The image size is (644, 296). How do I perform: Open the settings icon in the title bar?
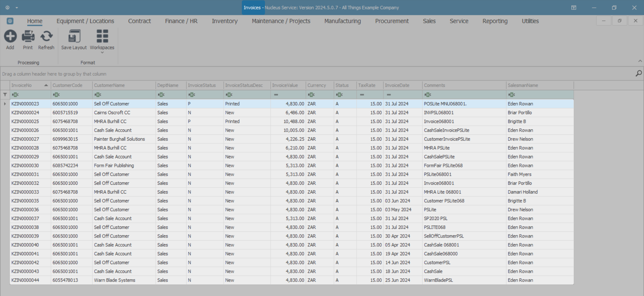pyautogui.click(x=7, y=7)
